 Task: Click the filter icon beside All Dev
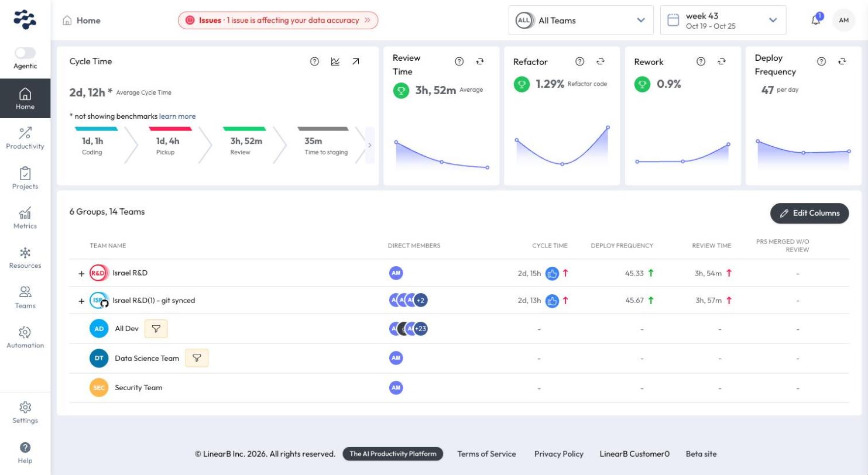point(156,329)
